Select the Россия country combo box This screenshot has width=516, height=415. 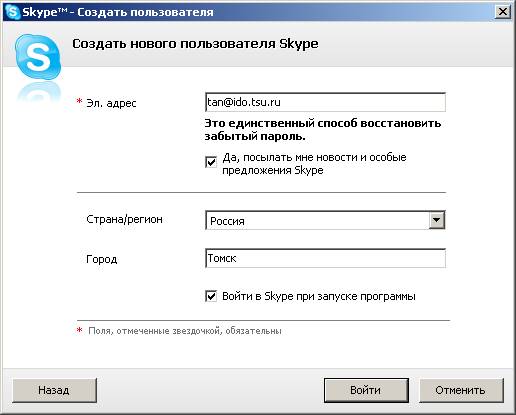[325, 220]
